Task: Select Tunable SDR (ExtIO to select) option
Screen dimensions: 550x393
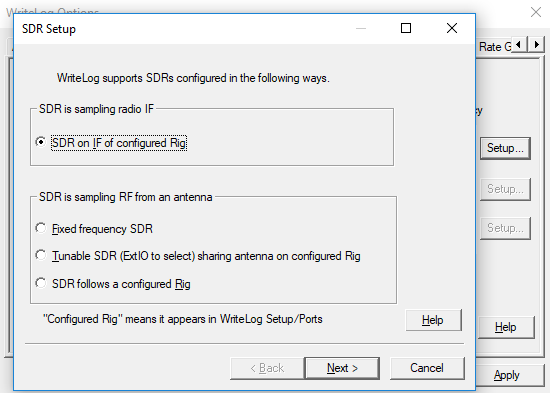Action: 198,256
